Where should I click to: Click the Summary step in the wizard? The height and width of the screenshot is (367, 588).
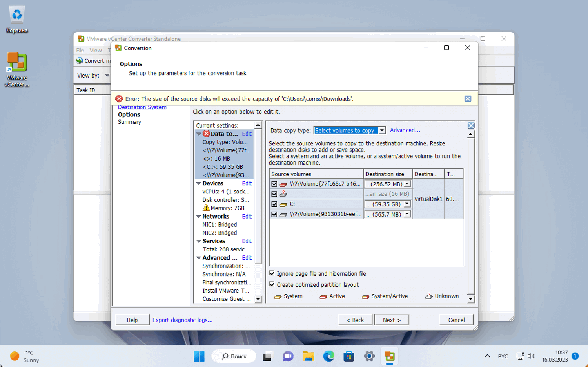129,122
